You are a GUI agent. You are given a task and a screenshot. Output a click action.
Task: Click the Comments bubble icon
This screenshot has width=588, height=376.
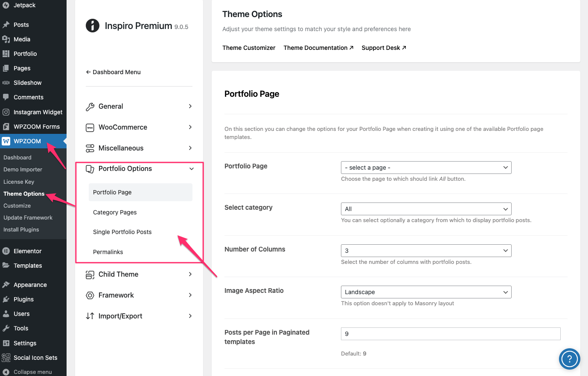[x=6, y=97]
